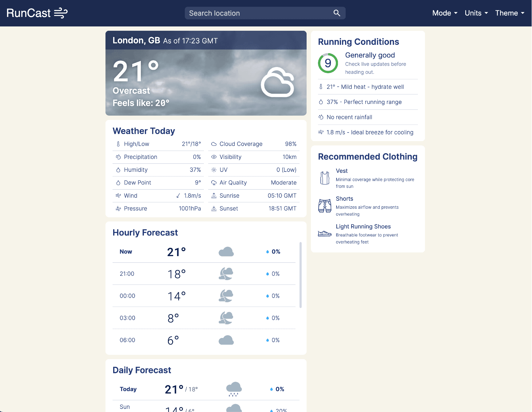Click the Visibility eye icon
Viewport: 532px width, 412px height.
point(214,157)
